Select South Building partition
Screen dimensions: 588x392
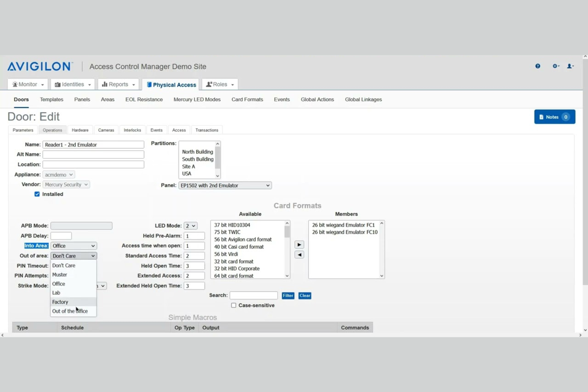pos(197,159)
